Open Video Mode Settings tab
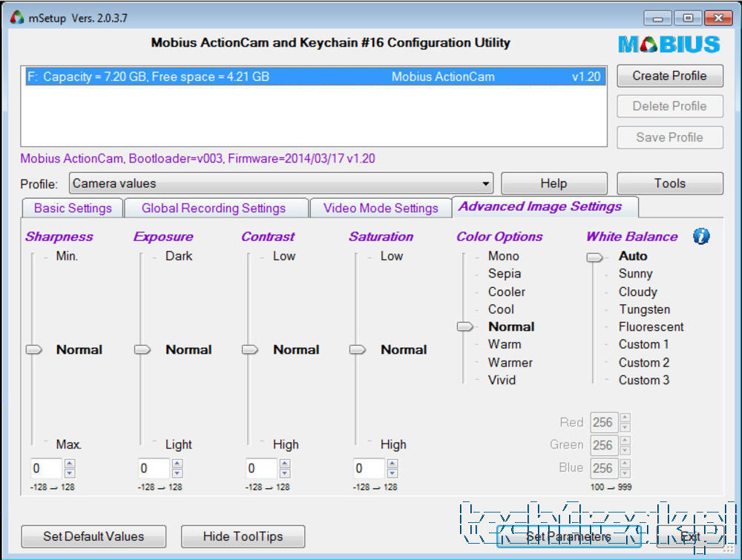The height and width of the screenshot is (560, 742). 381,208
